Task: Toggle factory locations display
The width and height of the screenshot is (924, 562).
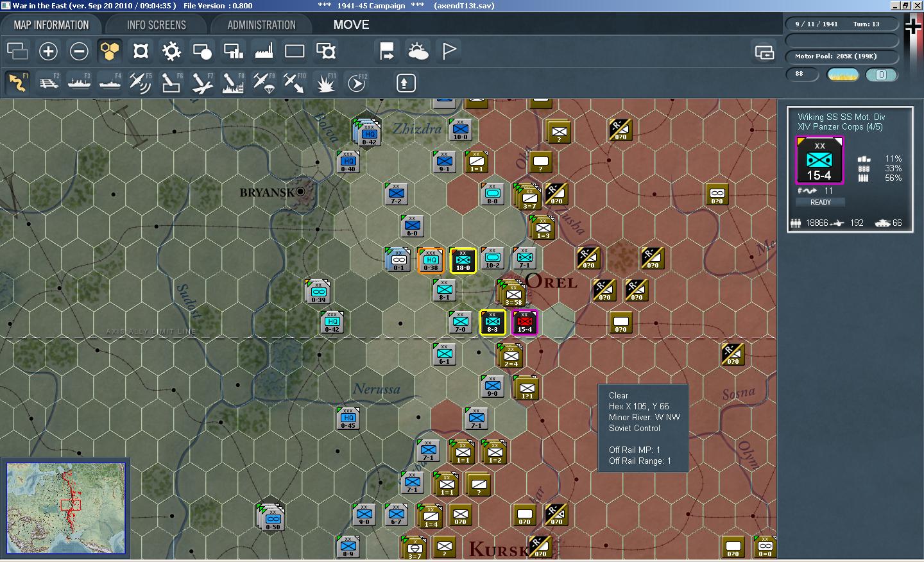Action: [x=264, y=51]
